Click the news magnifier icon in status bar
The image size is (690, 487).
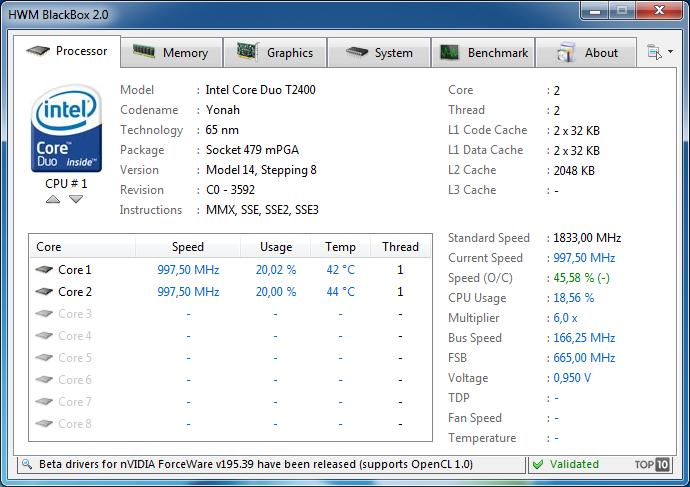(x=27, y=464)
